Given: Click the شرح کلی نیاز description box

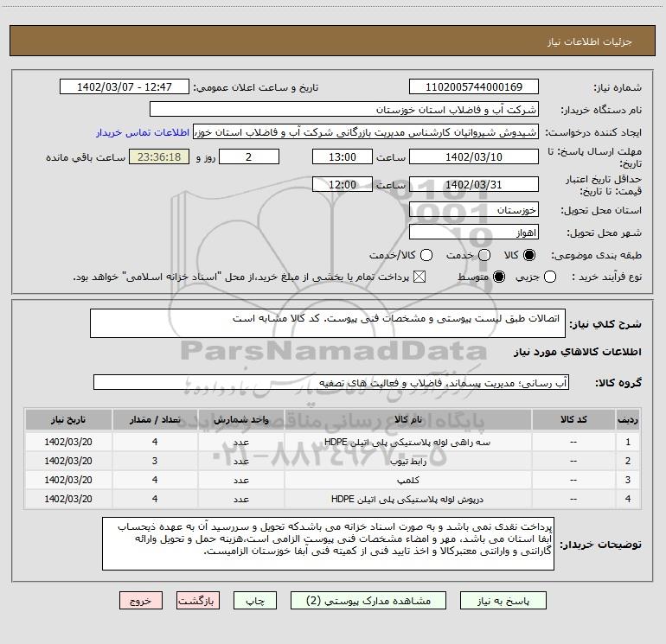Looking at the screenshot, I should 328,323.
